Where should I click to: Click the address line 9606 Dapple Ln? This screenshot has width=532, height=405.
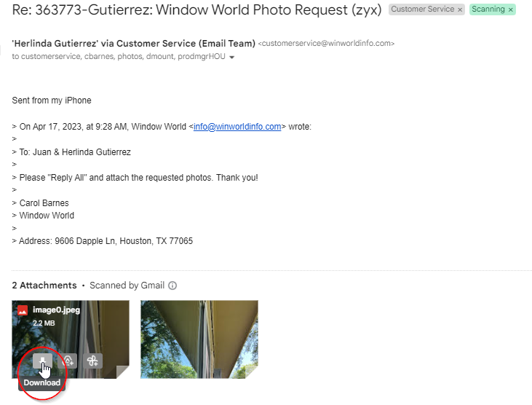pyautogui.click(x=102, y=241)
